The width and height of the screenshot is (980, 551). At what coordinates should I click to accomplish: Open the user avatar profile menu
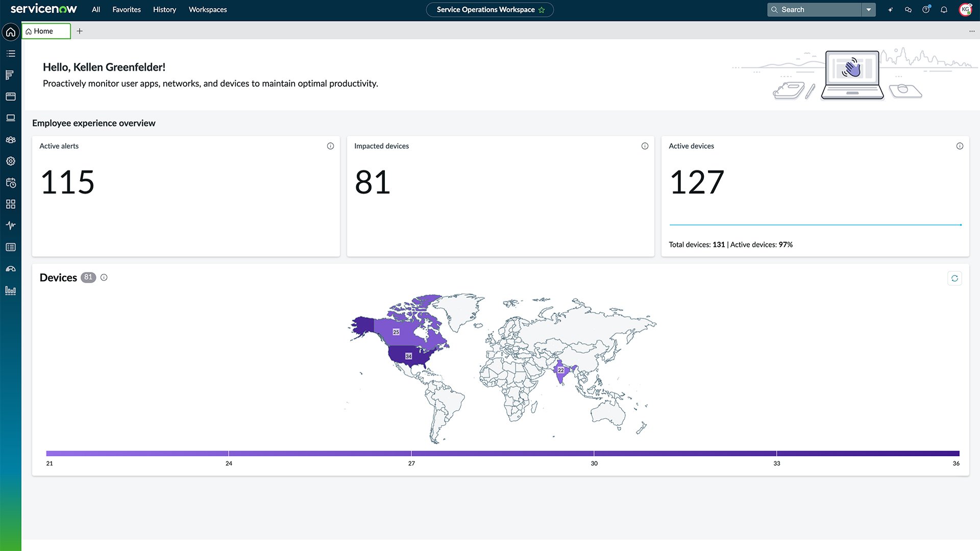965,10
